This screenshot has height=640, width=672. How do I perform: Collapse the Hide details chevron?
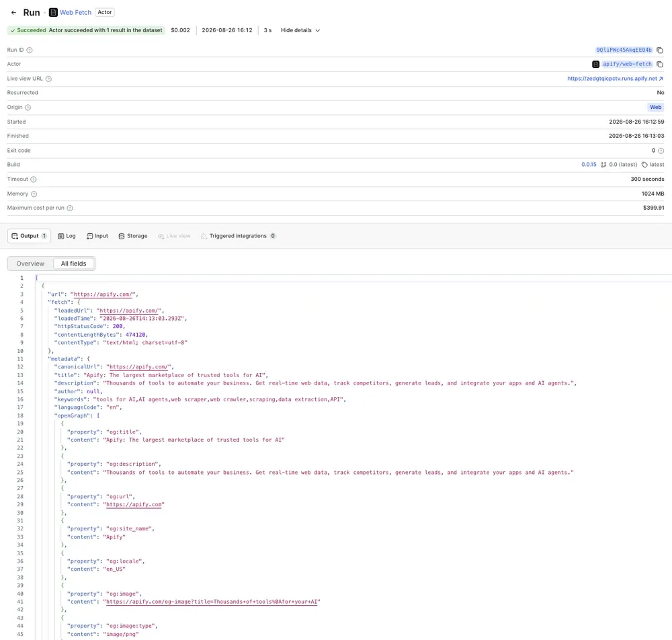pyautogui.click(x=318, y=30)
